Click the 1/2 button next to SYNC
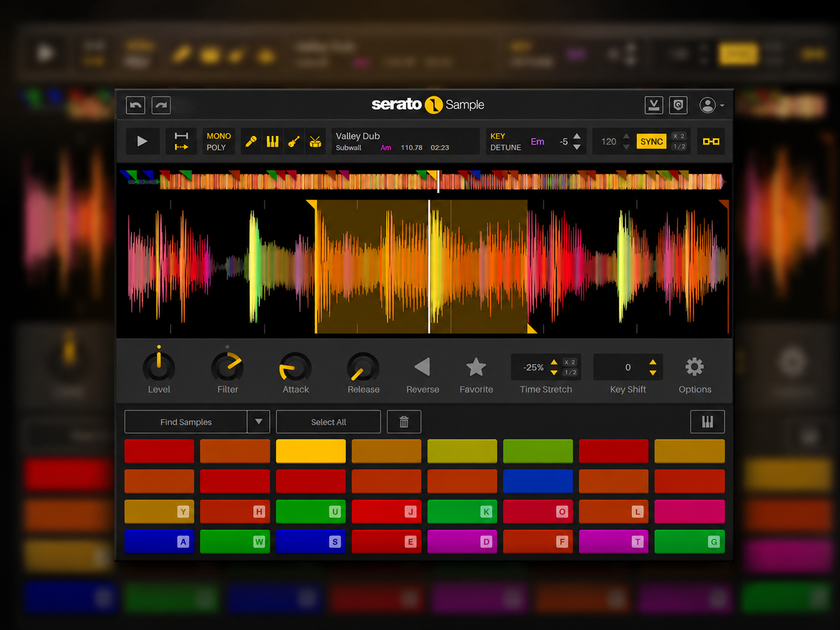Screen dimensions: 840x630 tap(679, 147)
